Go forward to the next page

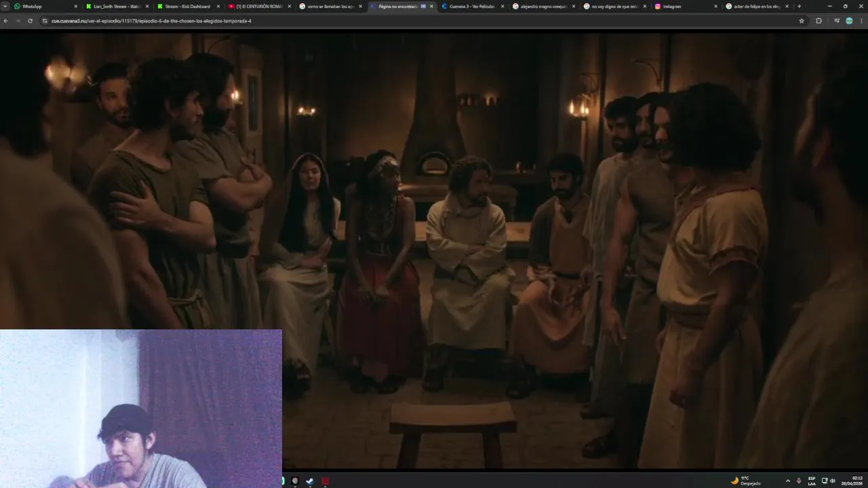18,21
